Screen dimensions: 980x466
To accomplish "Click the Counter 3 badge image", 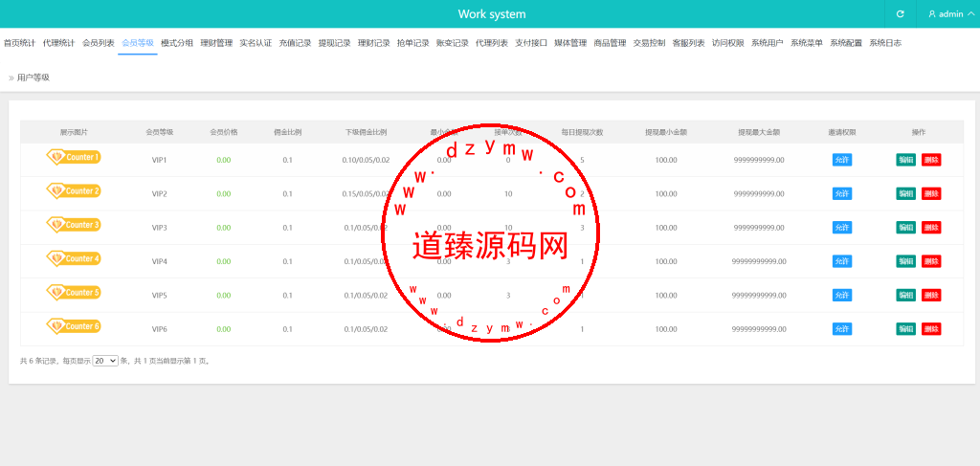I will pos(74,224).
